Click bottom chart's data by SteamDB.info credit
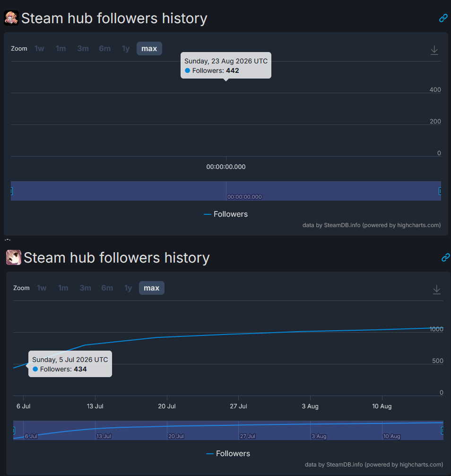The width and height of the screenshot is (451, 476). click(x=374, y=465)
